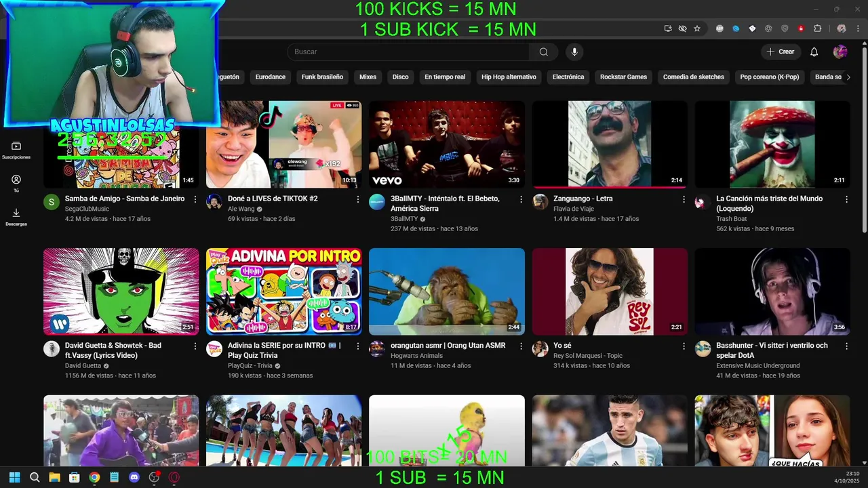
Task: Play the 3BallMTY Vevo thumbnail
Action: 447,144
